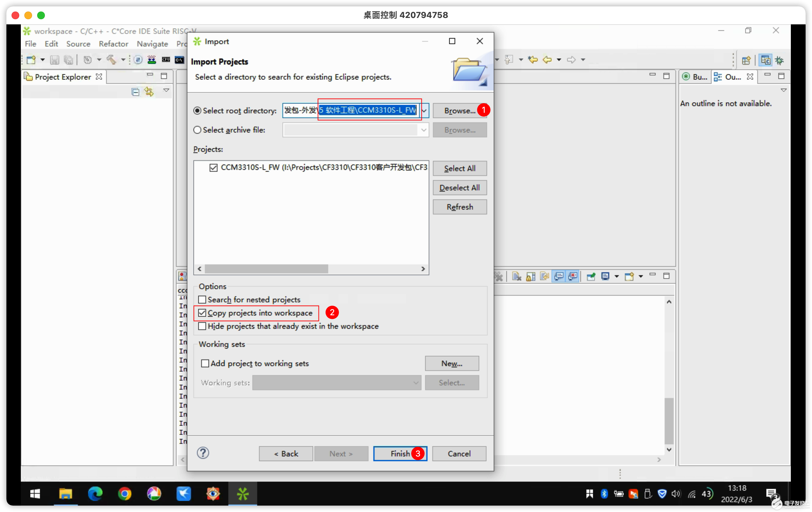Click Refresh projects list button
The height and width of the screenshot is (512, 812).
coord(460,206)
